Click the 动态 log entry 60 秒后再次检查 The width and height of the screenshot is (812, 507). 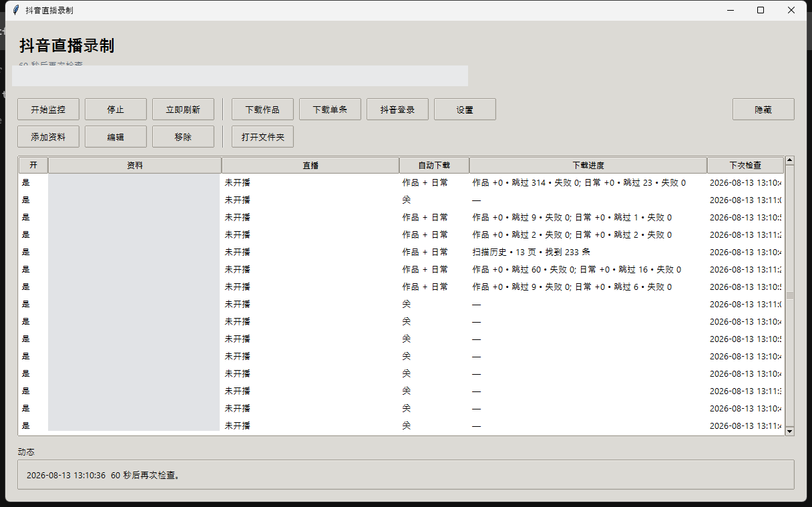pyautogui.click(x=104, y=476)
